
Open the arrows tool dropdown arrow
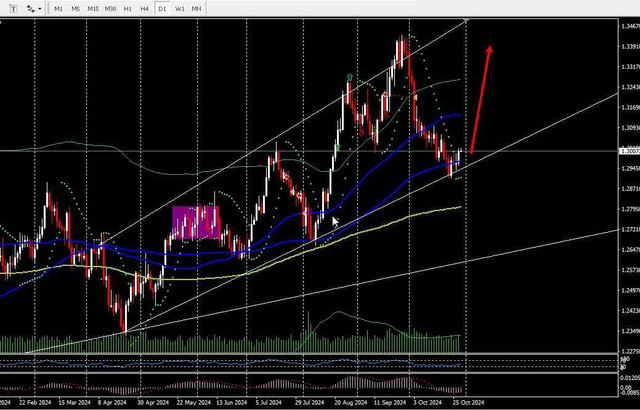coord(40,9)
